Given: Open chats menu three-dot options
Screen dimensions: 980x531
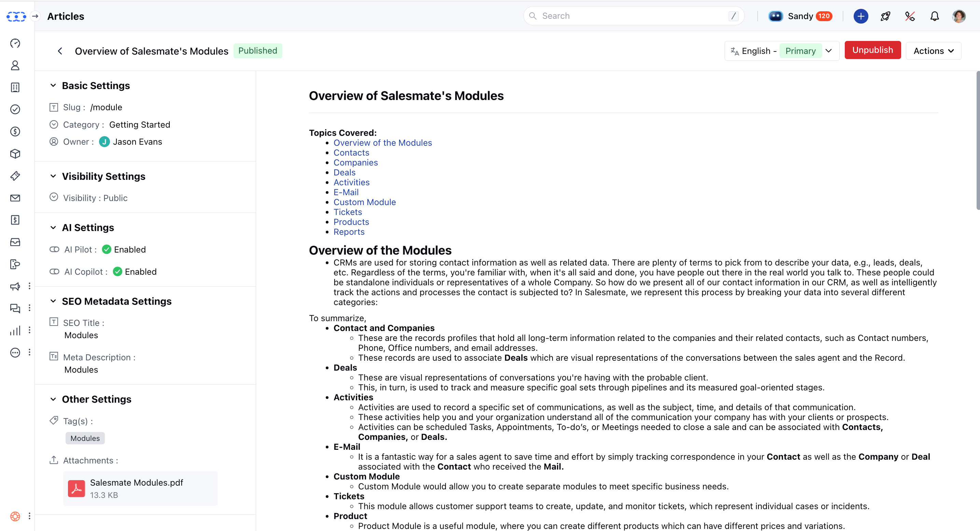Looking at the screenshot, I should [x=29, y=308].
